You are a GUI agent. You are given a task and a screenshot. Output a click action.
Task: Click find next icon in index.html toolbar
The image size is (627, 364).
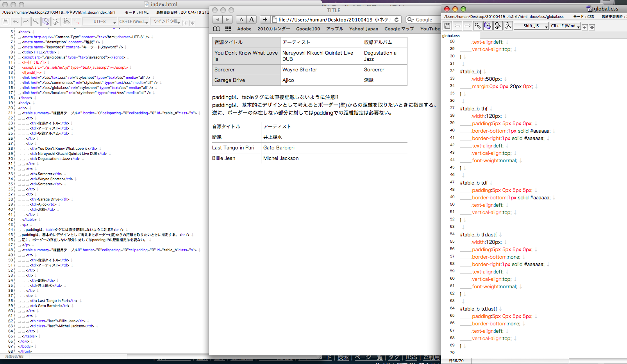tap(66, 21)
